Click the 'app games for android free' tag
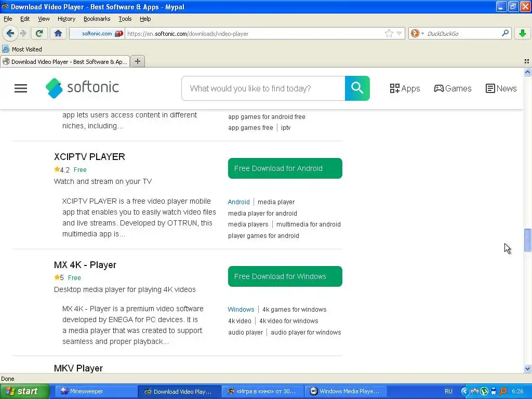The image size is (532, 399). tap(267, 117)
